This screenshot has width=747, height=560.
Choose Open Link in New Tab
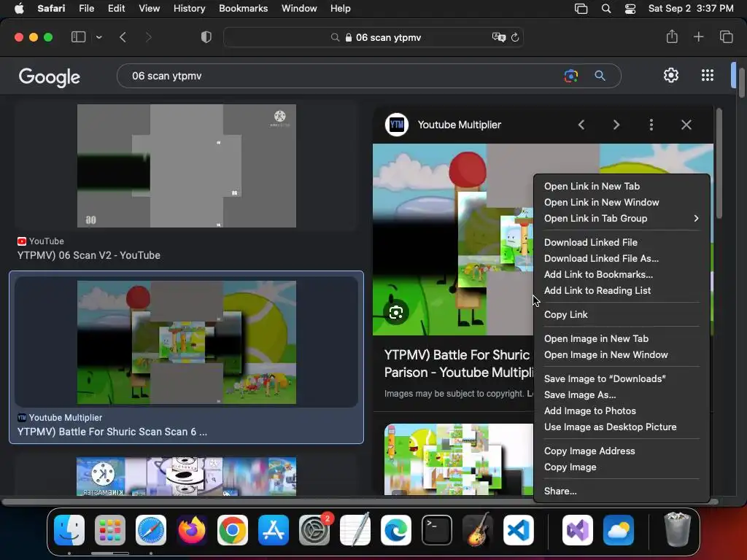[x=592, y=186]
